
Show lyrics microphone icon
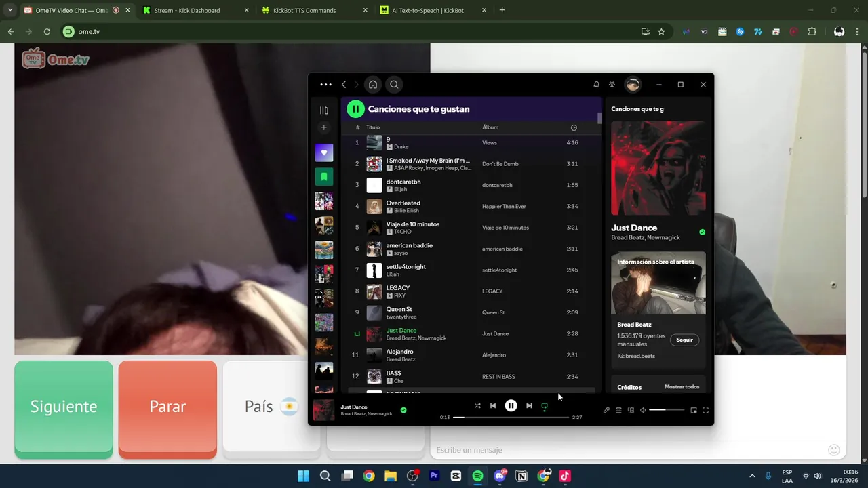pos(606,410)
